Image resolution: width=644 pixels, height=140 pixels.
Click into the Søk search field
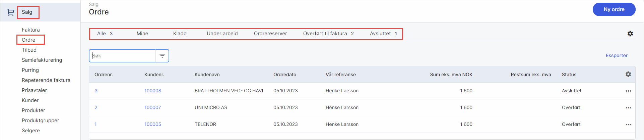pos(123,56)
